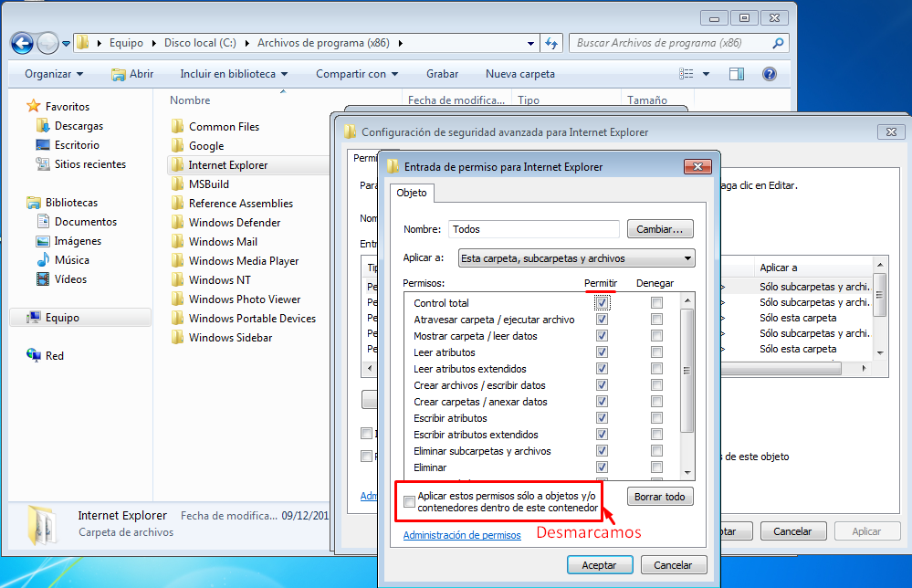Select the Google folder icon
Viewport: 912px width, 588px height.
point(177,145)
